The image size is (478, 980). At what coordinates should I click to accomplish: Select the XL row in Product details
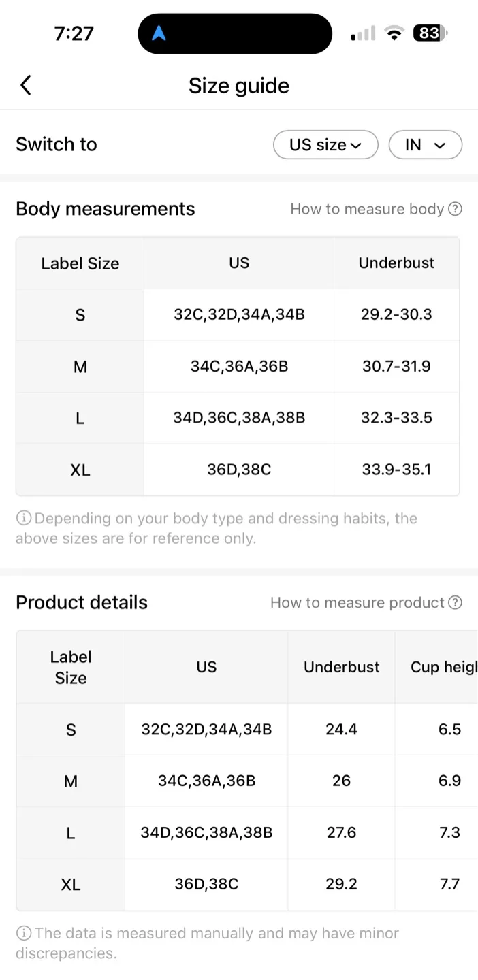pos(71,884)
